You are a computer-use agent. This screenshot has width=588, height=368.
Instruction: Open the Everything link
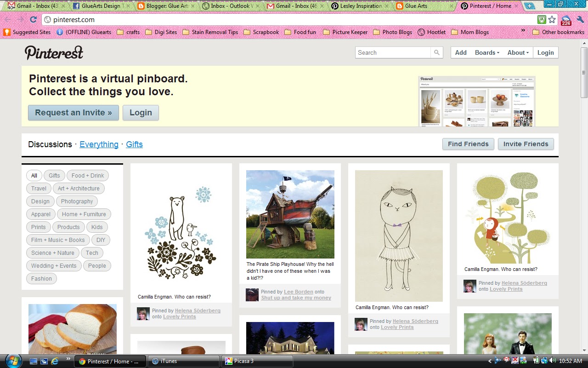point(99,144)
